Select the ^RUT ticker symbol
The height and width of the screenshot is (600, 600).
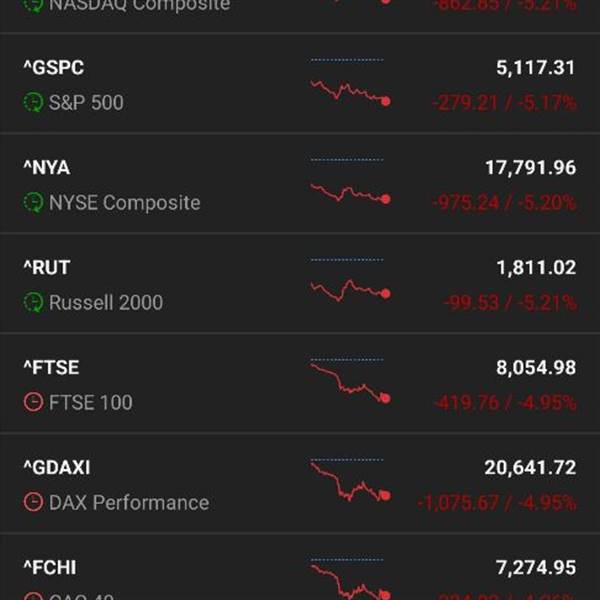pos(47,267)
